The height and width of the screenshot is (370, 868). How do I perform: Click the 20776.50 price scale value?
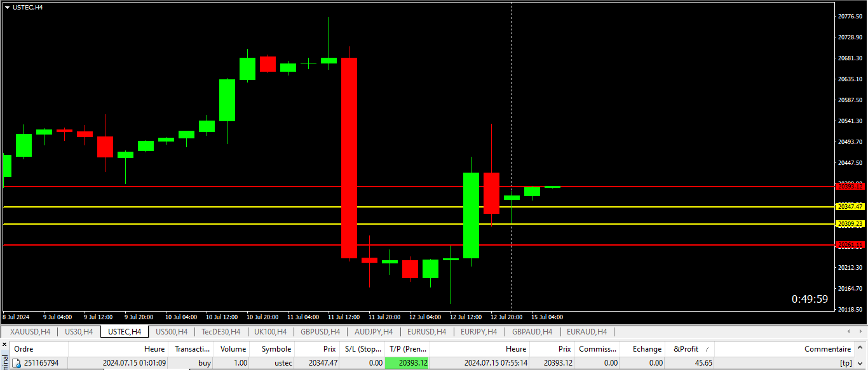(x=851, y=17)
